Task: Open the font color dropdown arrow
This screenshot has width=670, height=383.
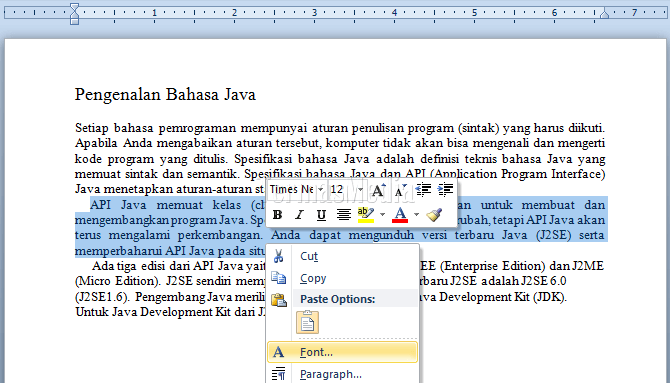Action: [417, 215]
